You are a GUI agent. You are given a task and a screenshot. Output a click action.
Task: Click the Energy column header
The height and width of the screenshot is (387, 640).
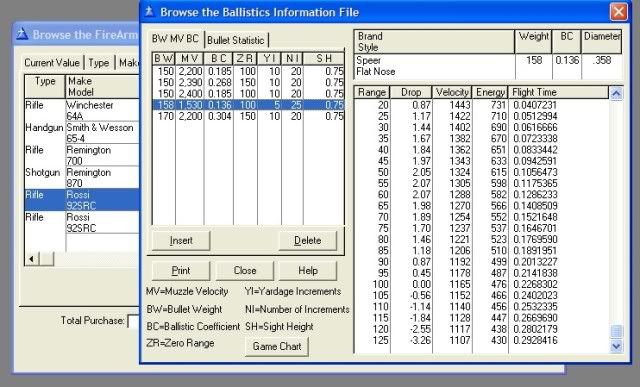tap(490, 92)
